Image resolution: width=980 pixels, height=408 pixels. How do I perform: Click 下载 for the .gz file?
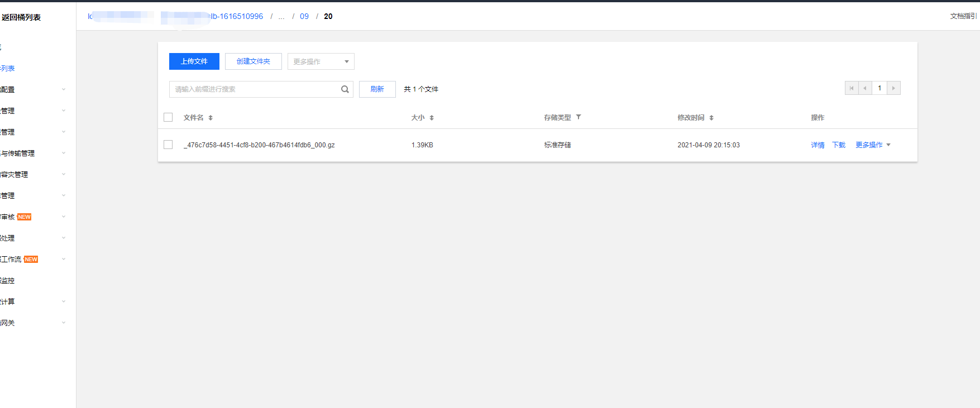pyautogui.click(x=839, y=145)
